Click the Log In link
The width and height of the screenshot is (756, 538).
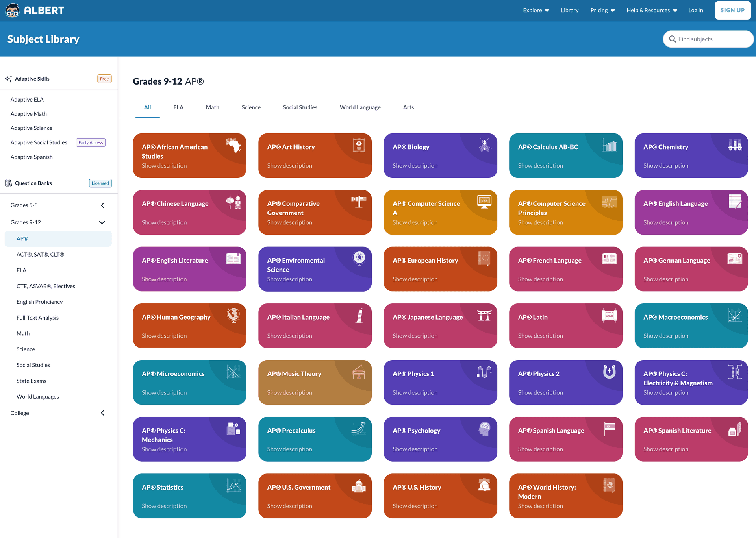point(696,10)
